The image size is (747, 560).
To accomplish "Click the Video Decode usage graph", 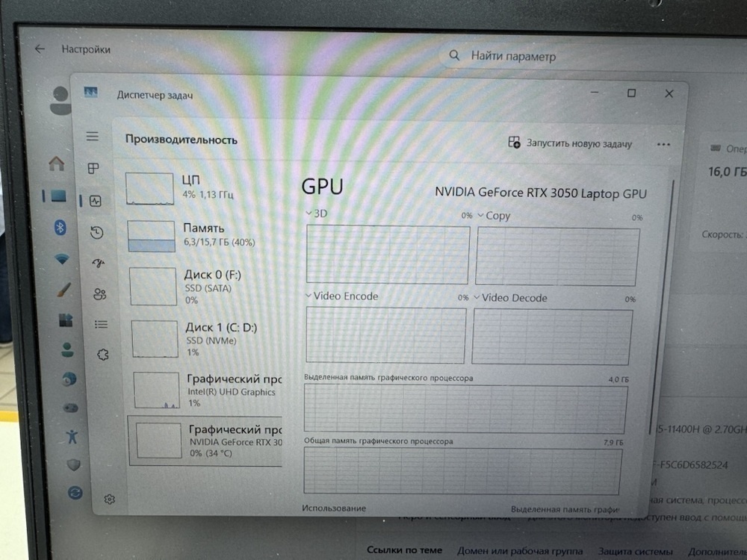I will click(552, 337).
